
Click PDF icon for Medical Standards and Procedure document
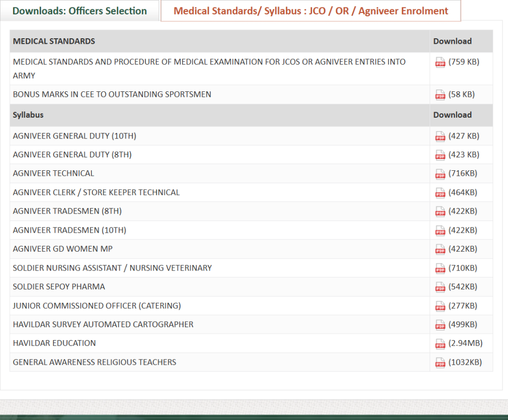pos(440,62)
